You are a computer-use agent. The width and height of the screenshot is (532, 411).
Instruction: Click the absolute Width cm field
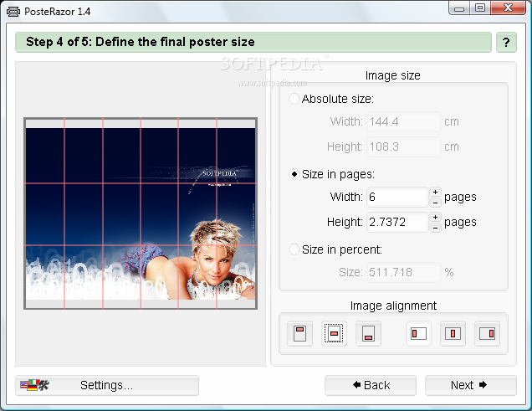404,121
